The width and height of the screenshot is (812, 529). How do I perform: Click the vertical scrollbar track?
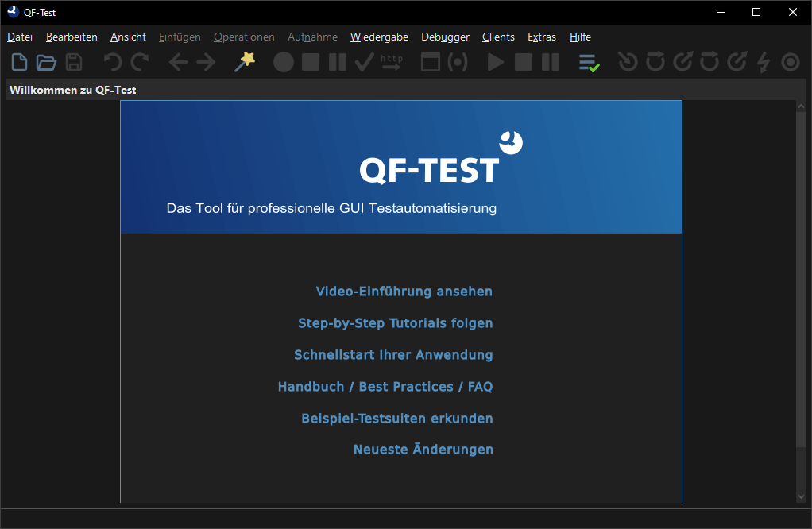pos(801,301)
